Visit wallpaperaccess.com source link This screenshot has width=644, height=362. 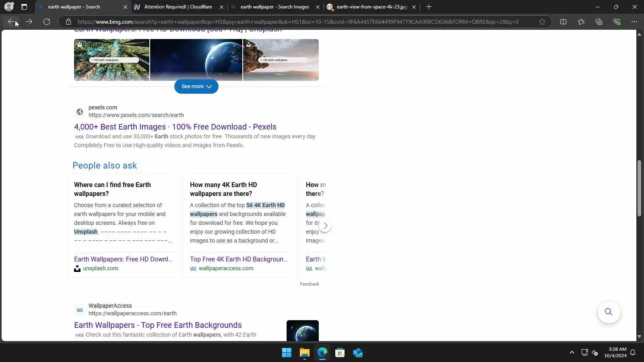pyautogui.click(x=226, y=268)
